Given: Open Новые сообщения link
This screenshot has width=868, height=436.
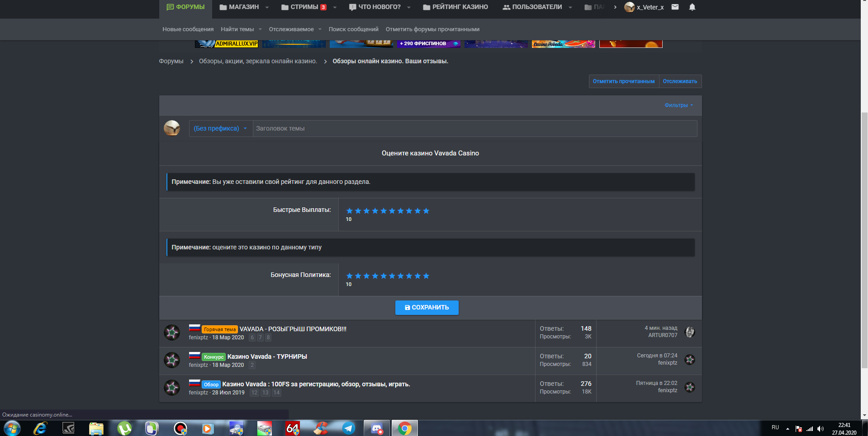Looking at the screenshot, I should (188, 29).
